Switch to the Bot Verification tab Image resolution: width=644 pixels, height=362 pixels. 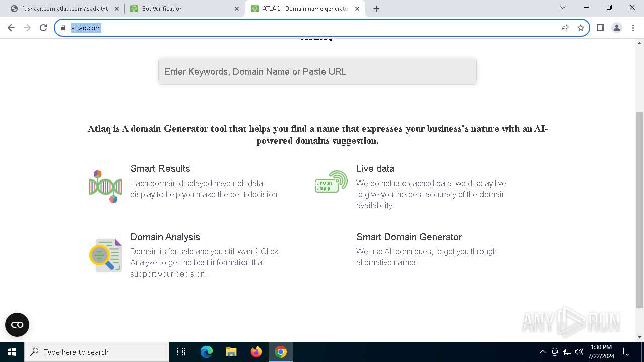point(185,9)
